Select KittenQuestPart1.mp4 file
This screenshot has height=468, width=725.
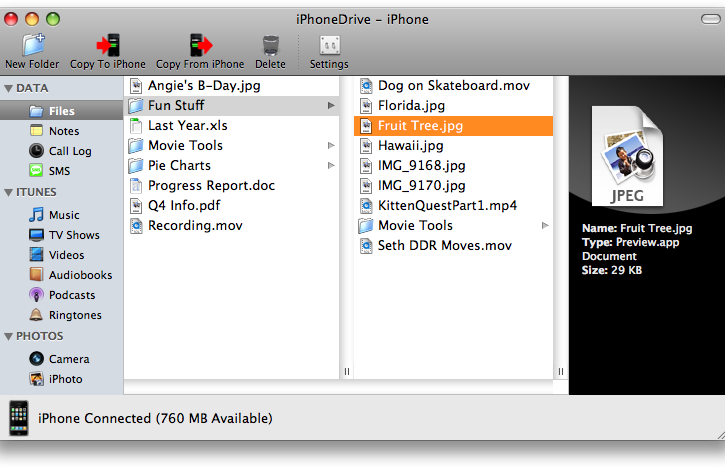pyautogui.click(x=453, y=205)
